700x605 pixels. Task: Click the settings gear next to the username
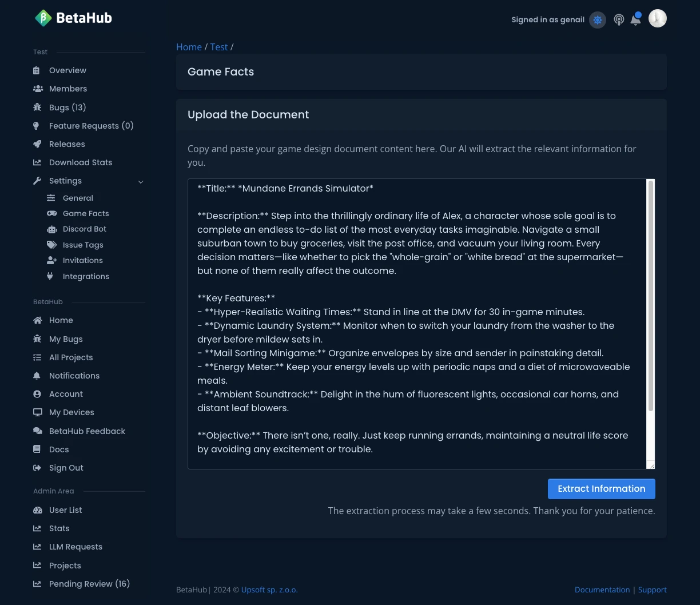pos(597,19)
